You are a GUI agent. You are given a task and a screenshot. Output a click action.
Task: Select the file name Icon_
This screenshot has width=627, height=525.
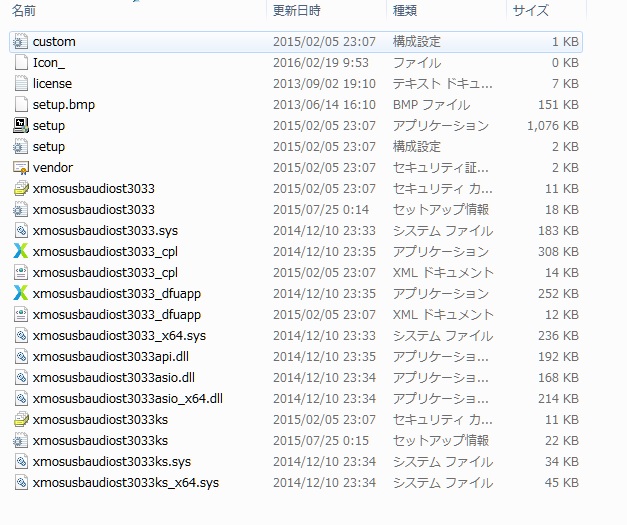click(x=49, y=63)
